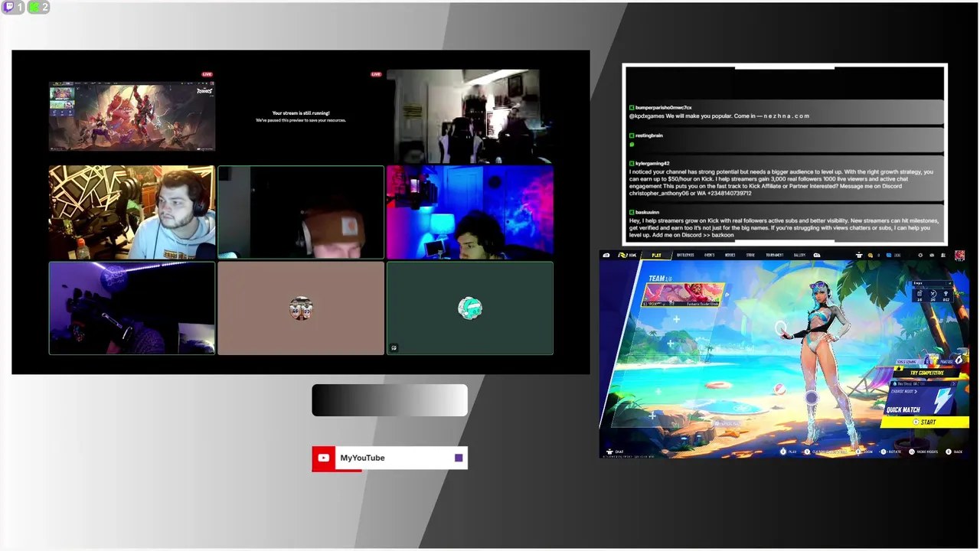980x551 pixels.
Task: Click the arrow beside the team banner
Action: coord(727,295)
